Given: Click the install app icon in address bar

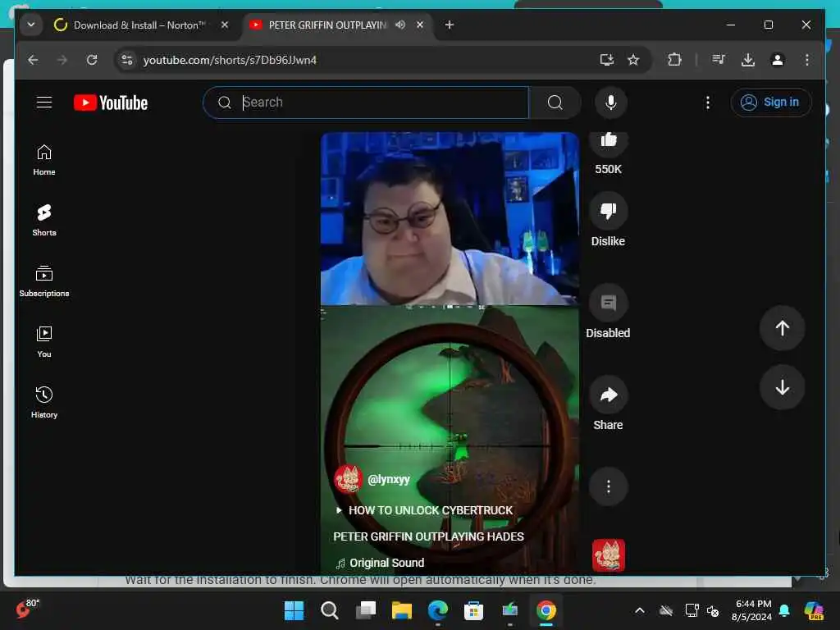Looking at the screenshot, I should (606, 59).
